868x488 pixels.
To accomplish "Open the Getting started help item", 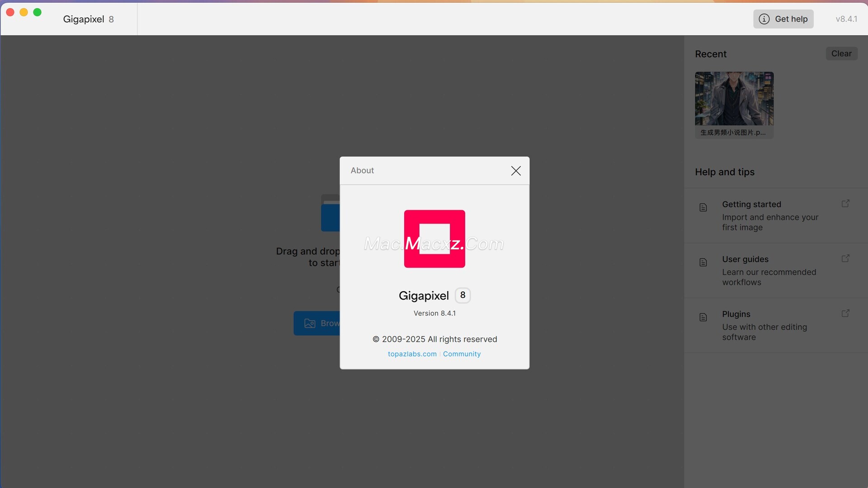I will 776,216.
